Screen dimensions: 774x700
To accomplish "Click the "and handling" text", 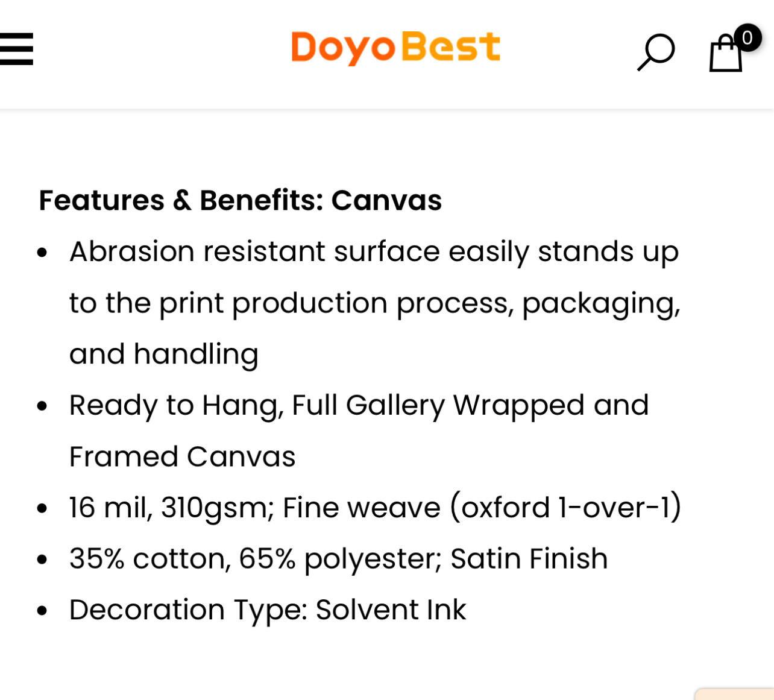I will (x=163, y=354).
